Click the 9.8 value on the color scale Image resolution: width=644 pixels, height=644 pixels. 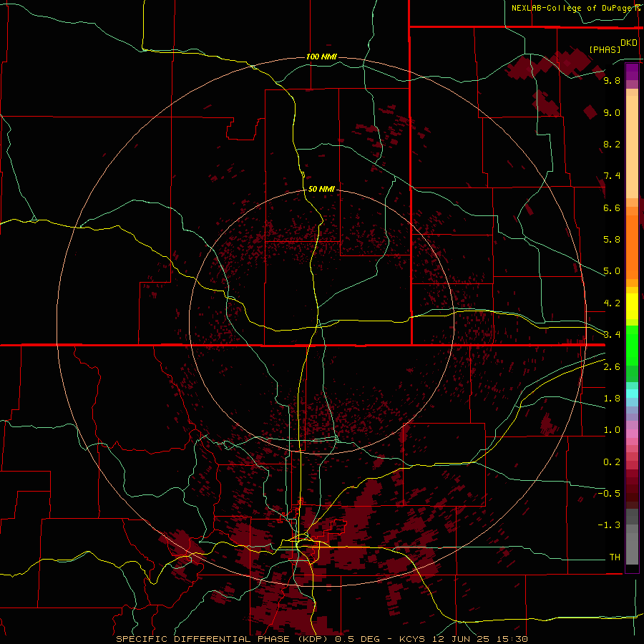tap(612, 80)
